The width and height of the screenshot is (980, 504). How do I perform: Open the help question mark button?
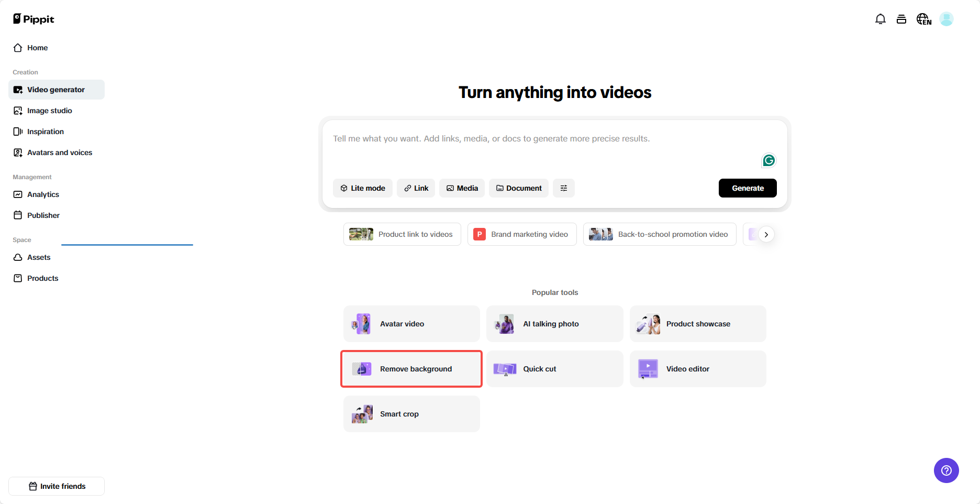pyautogui.click(x=946, y=470)
